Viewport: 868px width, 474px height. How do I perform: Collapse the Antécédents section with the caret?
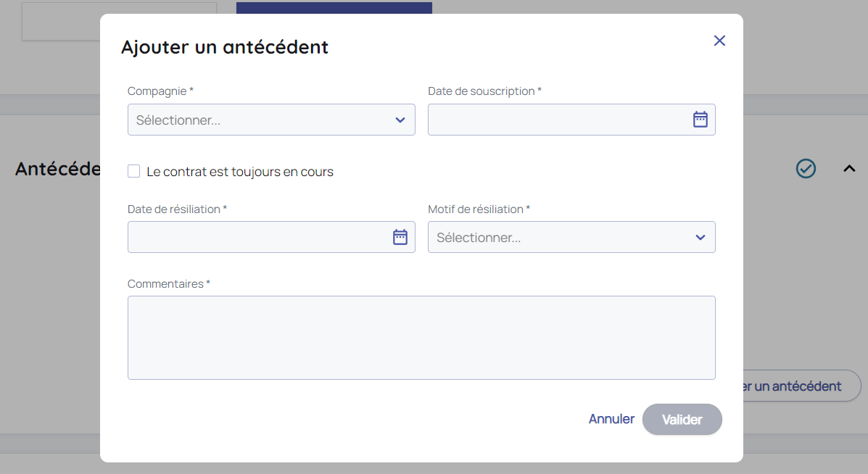pyautogui.click(x=849, y=169)
